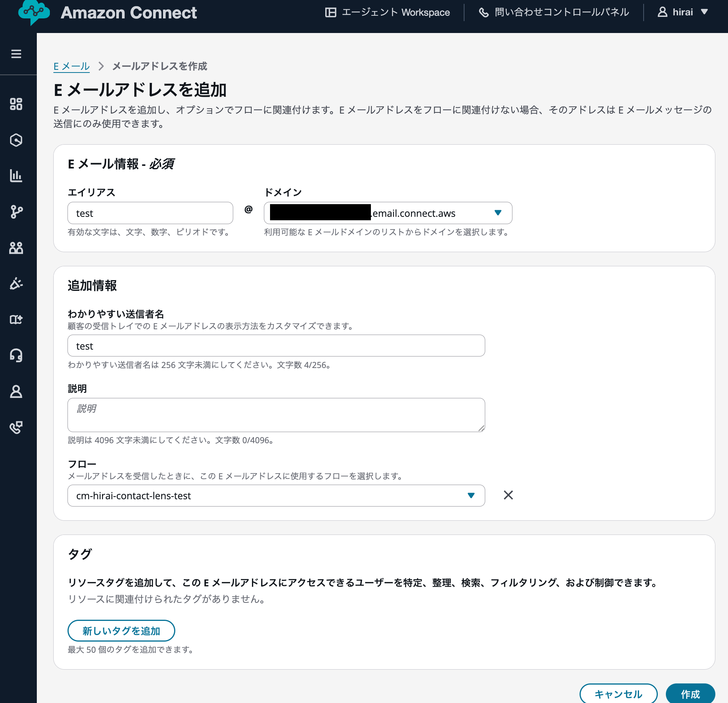The height and width of the screenshot is (703, 728).
Task: Expand the hirai user account menu
Action: point(683,12)
